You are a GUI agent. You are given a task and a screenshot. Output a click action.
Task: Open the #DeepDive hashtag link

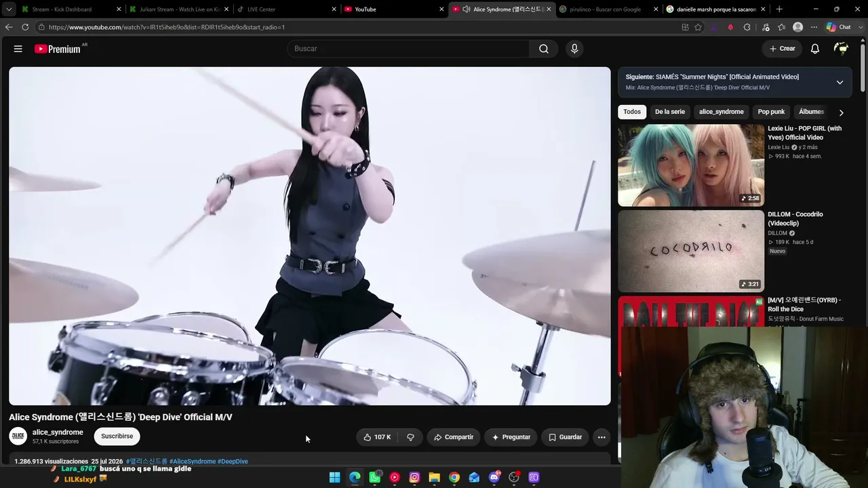click(x=233, y=462)
